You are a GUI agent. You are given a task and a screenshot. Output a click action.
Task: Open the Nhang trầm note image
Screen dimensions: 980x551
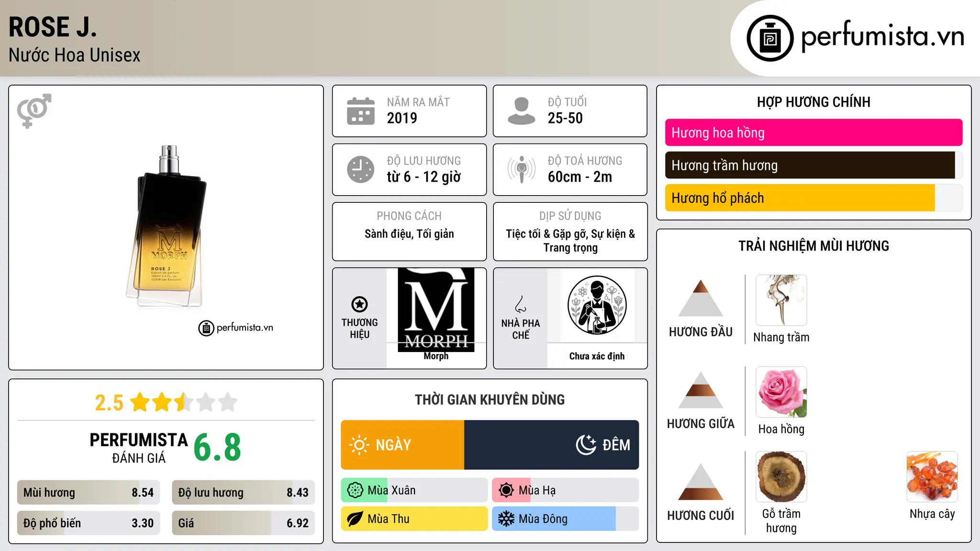point(781,300)
